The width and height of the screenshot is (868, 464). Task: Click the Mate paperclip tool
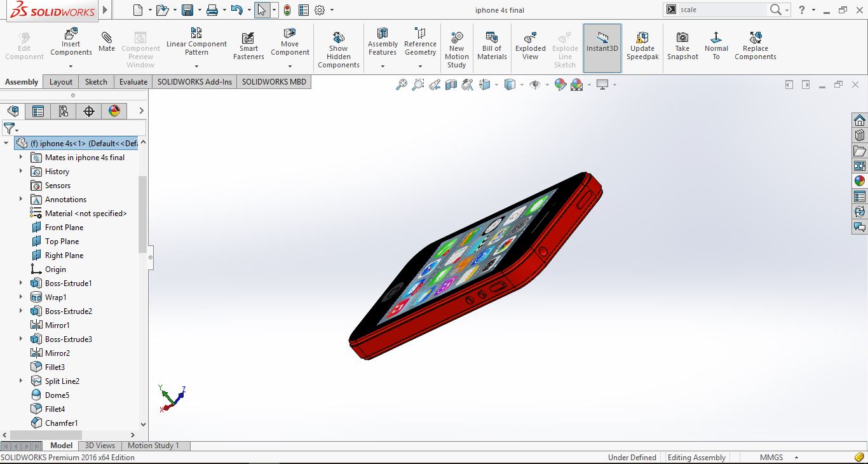(107, 43)
